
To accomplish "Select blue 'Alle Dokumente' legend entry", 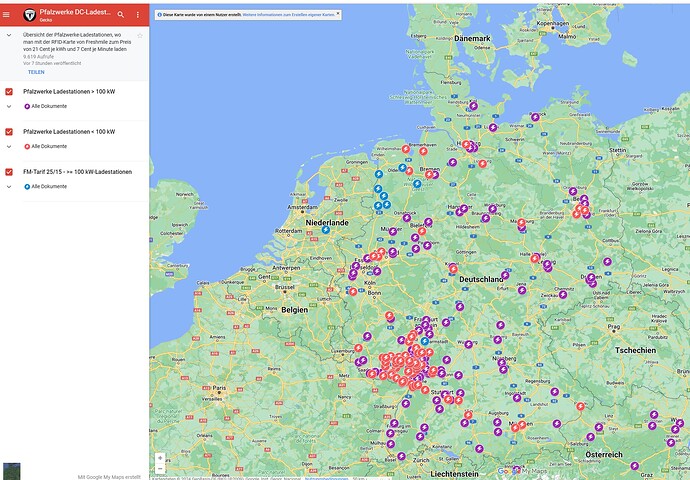I will (x=46, y=187).
